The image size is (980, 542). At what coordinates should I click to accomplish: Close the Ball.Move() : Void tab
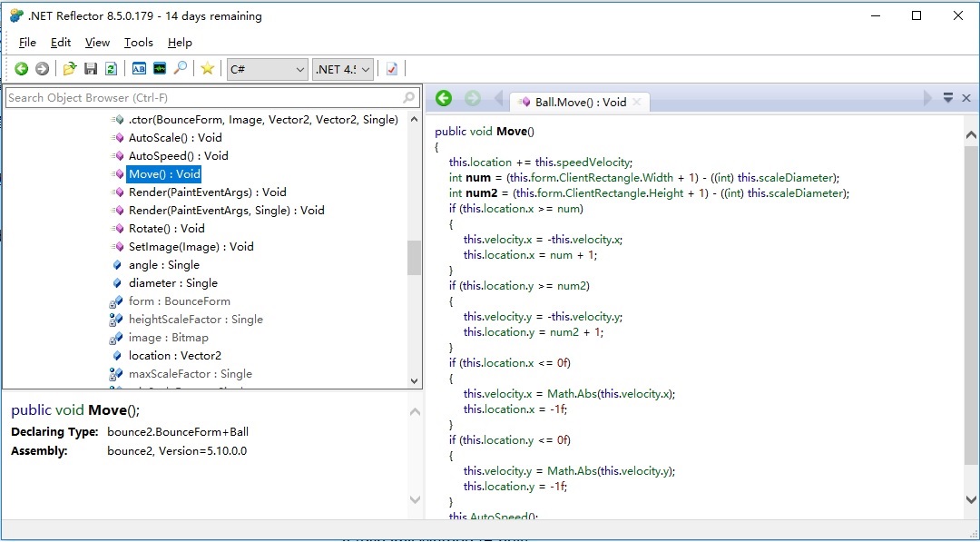637,103
